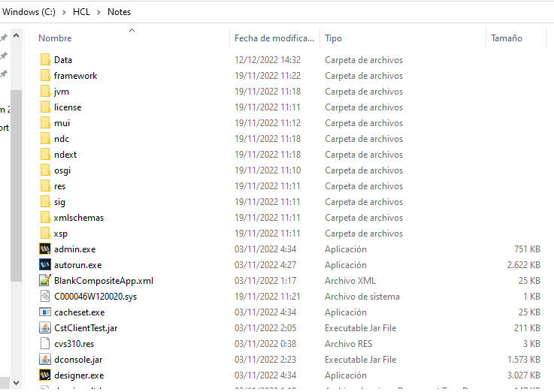This screenshot has width=554, height=392.
Task: Sort files by Nombre column header
Action: click(55, 38)
